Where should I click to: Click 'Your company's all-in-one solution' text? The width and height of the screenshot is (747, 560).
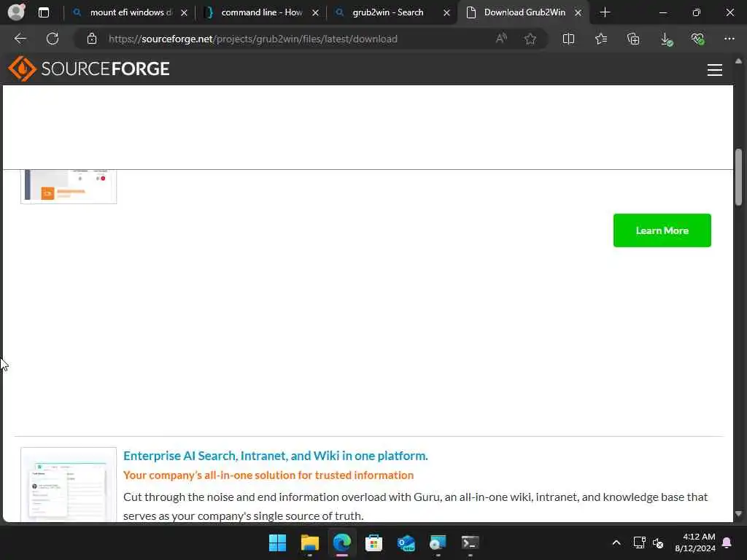tap(268, 475)
